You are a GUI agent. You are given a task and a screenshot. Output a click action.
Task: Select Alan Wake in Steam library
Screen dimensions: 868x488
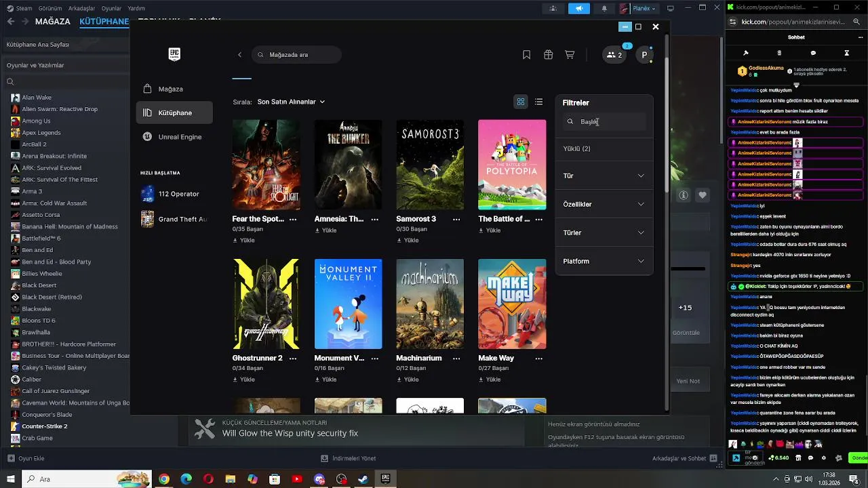[37, 98]
